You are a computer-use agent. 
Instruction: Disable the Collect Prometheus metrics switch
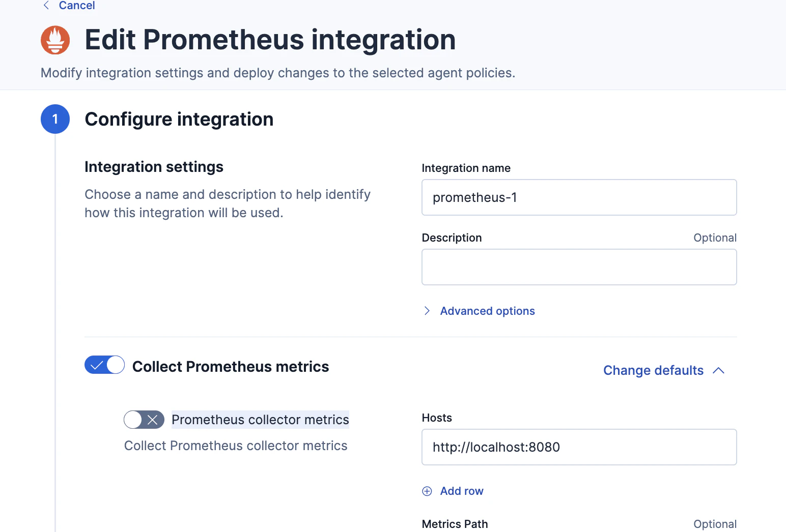point(104,365)
